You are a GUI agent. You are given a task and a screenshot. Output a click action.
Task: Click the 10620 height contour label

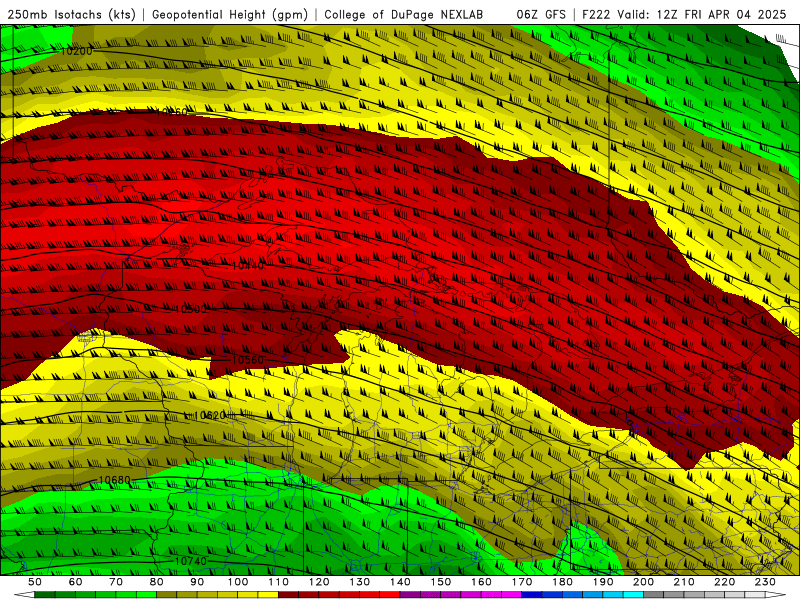210,416
